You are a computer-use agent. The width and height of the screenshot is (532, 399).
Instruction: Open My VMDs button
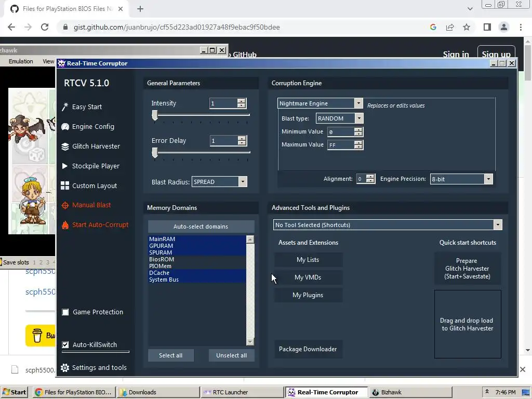coord(308,277)
